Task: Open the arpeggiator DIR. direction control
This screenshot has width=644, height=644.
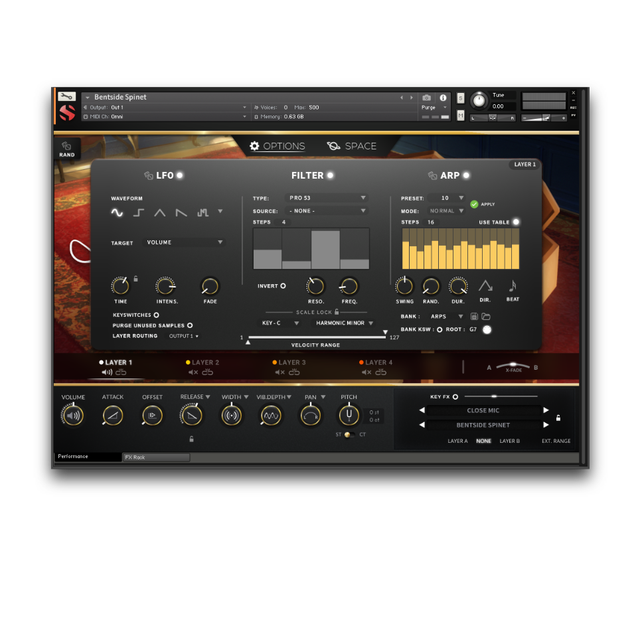Action: pos(485,285)
